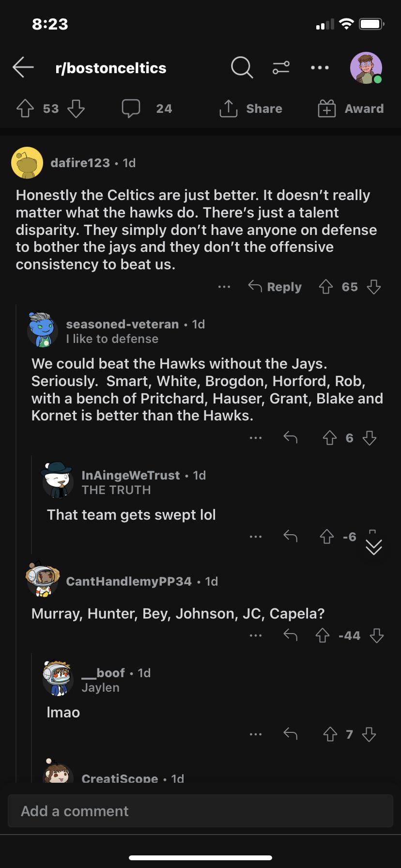Image resolution: width=401 pixels, height=868 pixels.
Task: Share this post
Action: click(250, 108)
